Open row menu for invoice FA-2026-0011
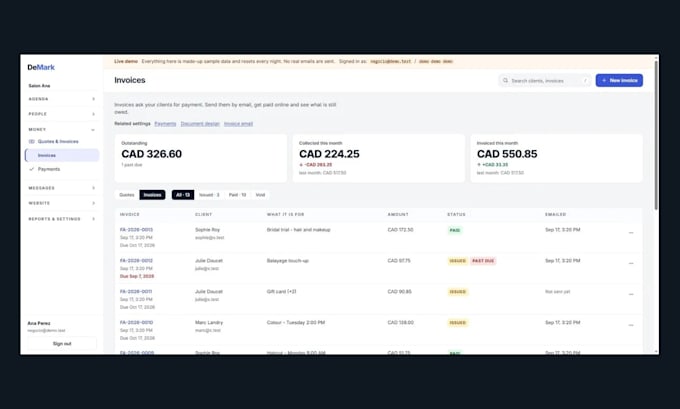 coord(631,294)
